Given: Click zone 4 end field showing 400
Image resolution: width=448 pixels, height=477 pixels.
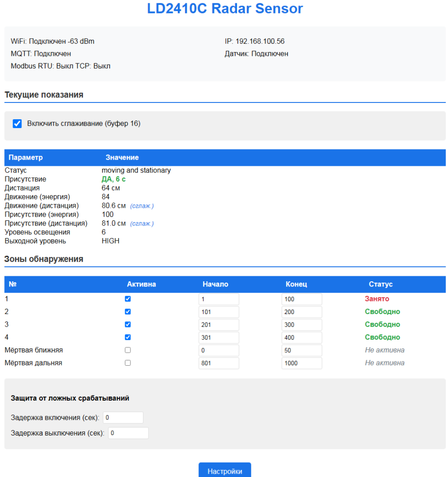Looking at the screenshot, I should (x=301, y=337).
